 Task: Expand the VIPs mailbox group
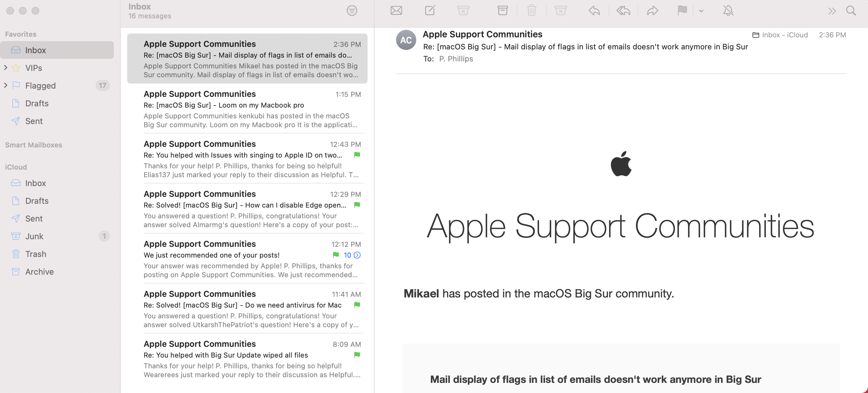(5, 68)
